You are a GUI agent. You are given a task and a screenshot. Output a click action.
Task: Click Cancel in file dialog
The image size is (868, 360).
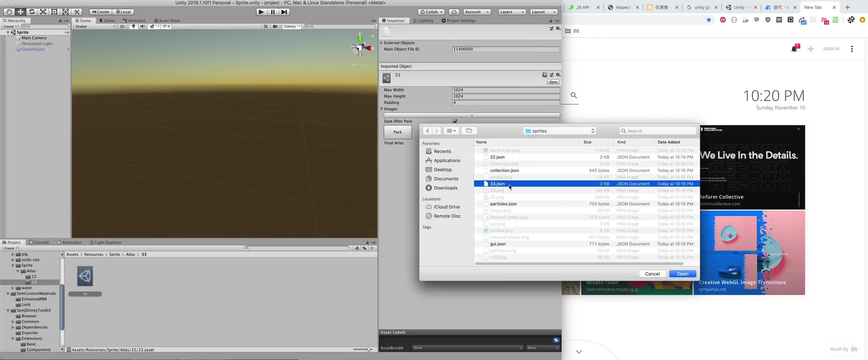(x=652, y=274)
